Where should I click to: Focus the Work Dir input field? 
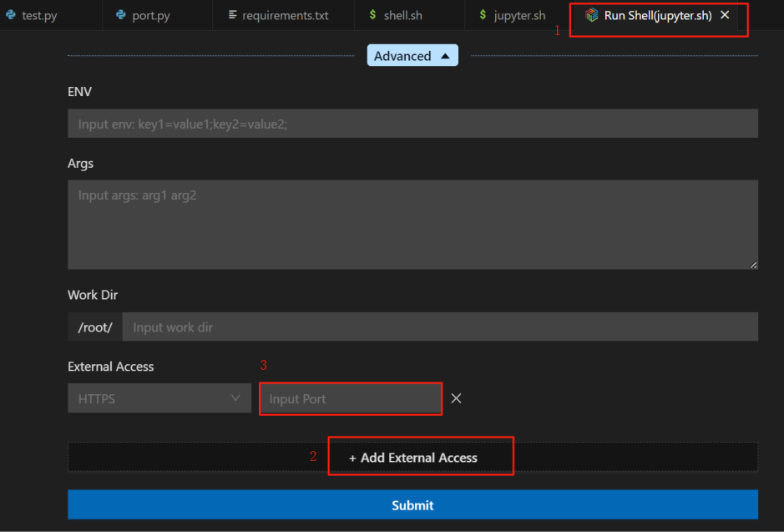click(x=439, y=327)
